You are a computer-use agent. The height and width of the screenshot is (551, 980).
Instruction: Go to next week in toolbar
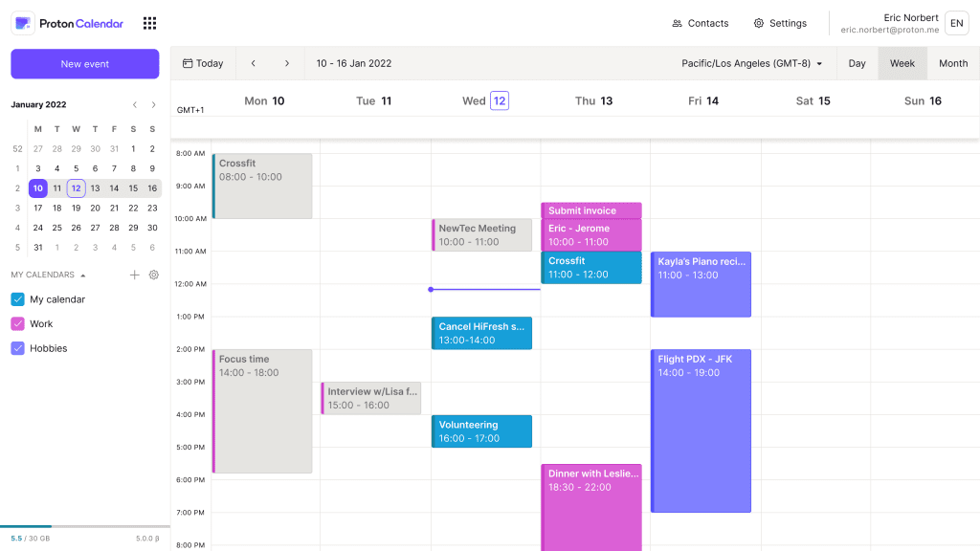pyautogui.click(x=287, y=63)
